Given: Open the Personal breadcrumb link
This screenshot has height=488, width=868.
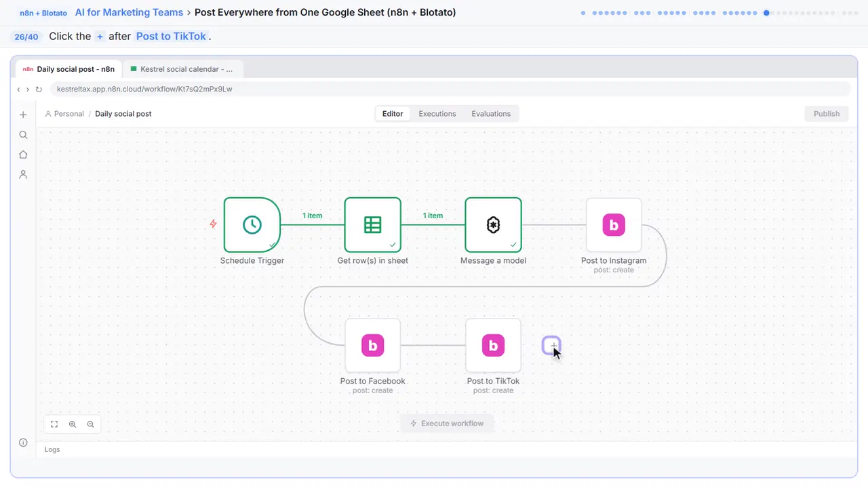Looking at the screenshot, I should 64,114.
